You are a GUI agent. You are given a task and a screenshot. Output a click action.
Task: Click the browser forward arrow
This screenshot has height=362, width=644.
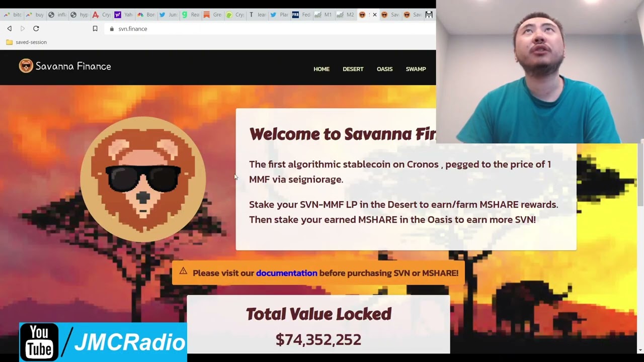[x=22, y=29]
